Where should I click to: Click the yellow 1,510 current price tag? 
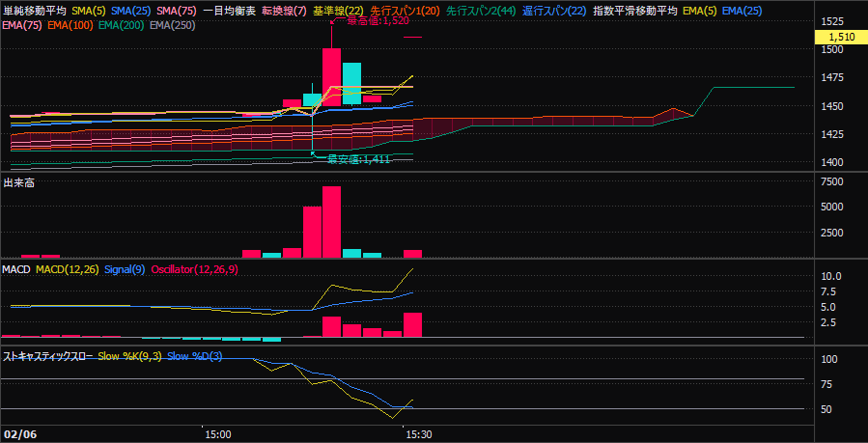[842, 37]
